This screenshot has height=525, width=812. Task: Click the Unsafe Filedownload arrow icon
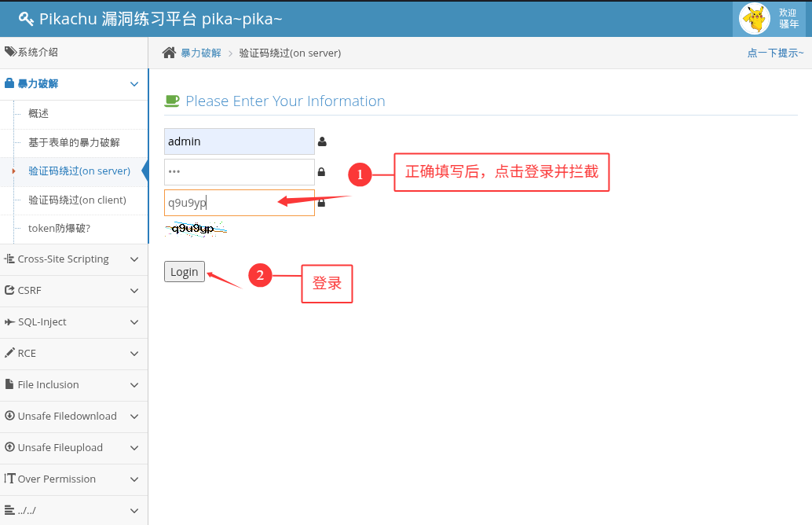(9, 416)
